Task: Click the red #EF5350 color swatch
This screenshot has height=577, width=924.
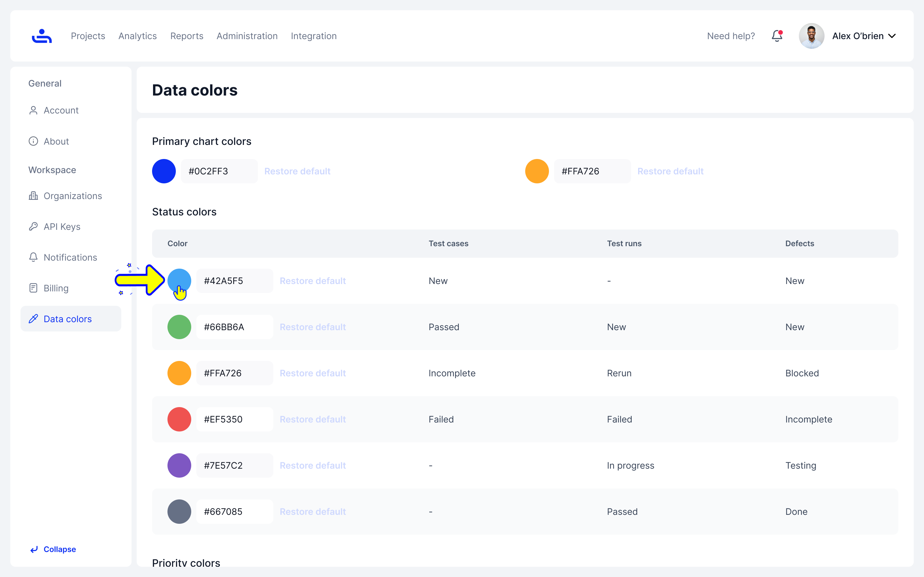Action: click(x=179, y=419)
